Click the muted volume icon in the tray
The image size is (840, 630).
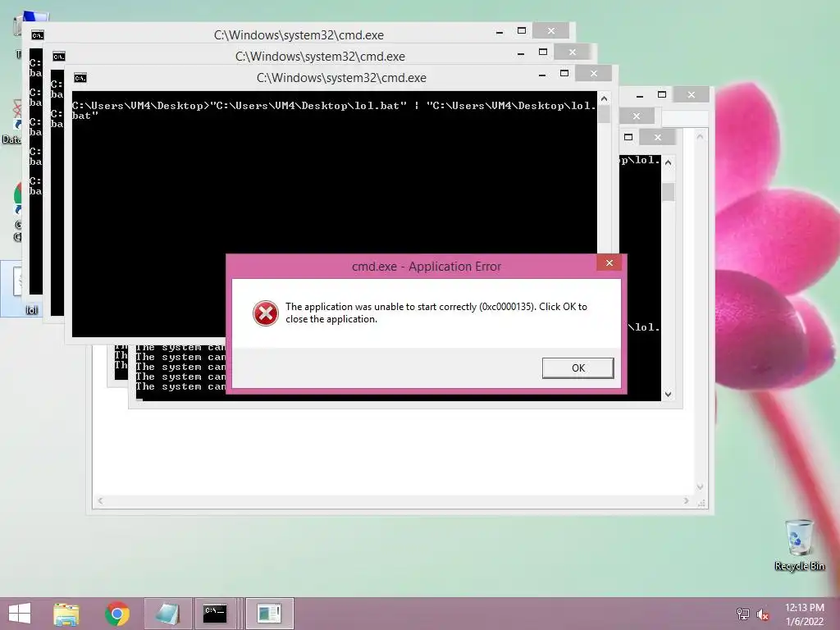762,614
